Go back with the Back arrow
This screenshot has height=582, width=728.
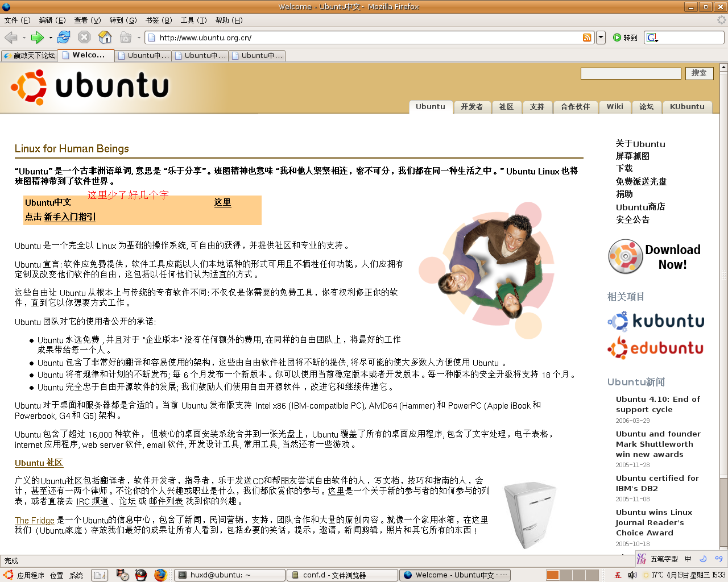11,38
